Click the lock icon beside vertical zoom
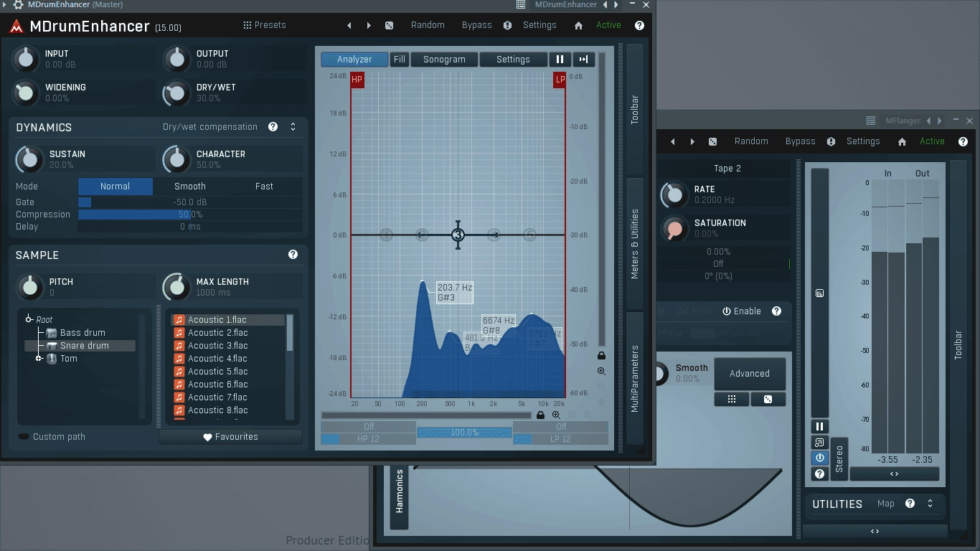This screenshot has height=551, width=980. 601,355
